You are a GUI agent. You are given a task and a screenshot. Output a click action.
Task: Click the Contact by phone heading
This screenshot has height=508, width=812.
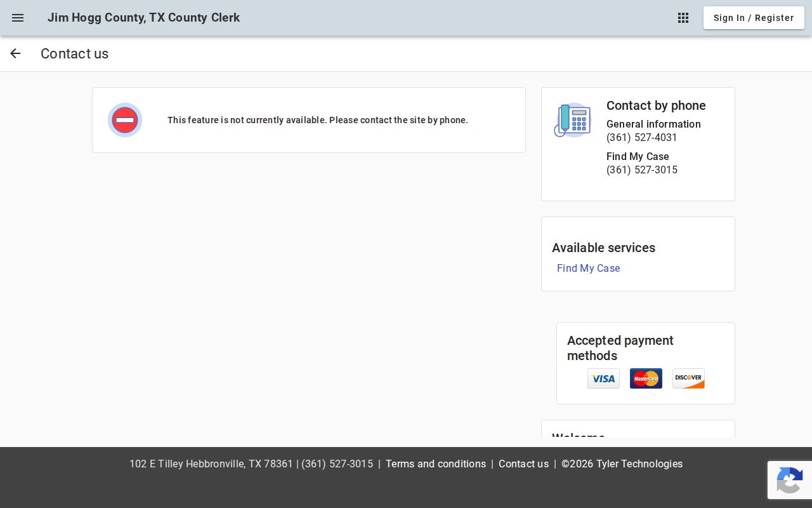click(x=656, y=105)
